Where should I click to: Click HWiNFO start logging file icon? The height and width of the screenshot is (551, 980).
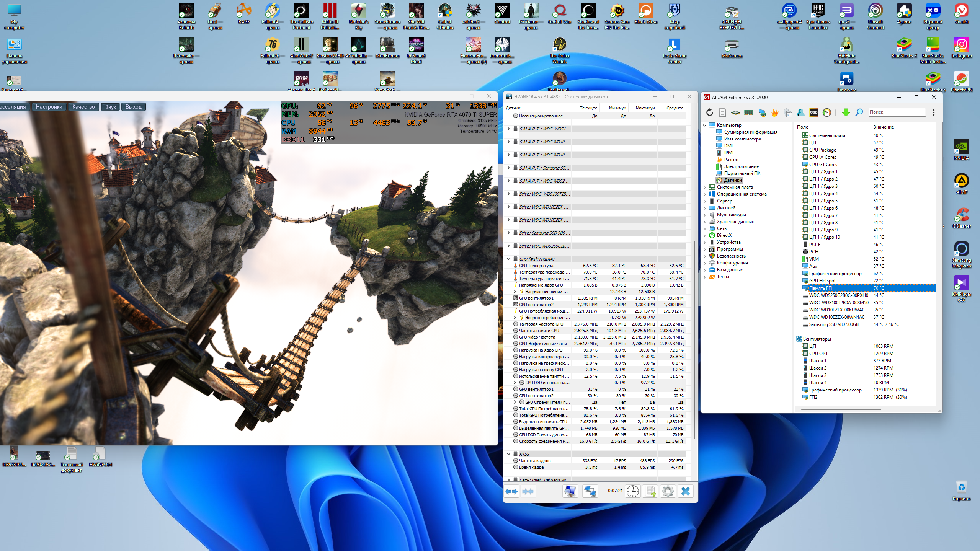[x=650, y=491]
